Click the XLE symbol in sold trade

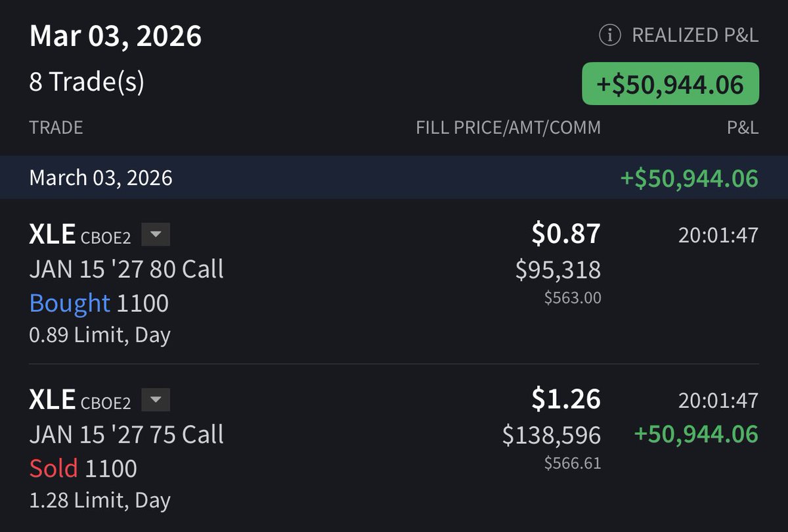tap(52, 399)
